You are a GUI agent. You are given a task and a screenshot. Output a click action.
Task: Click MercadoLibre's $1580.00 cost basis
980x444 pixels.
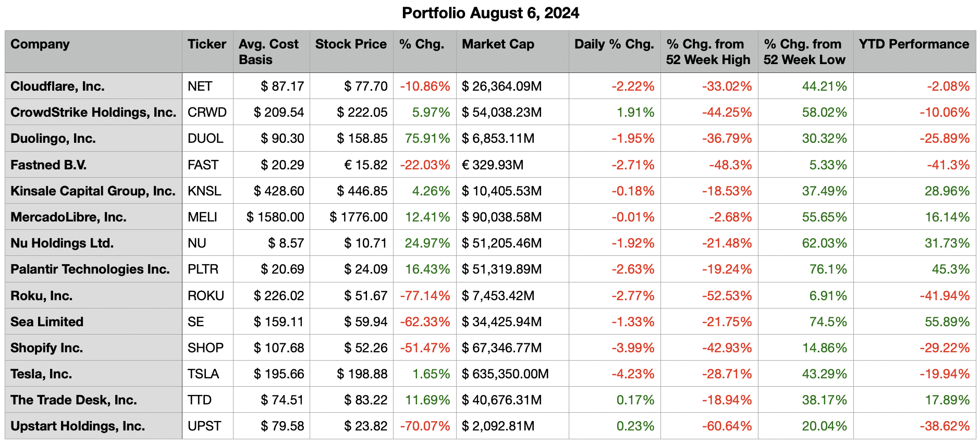pos(275,217)
